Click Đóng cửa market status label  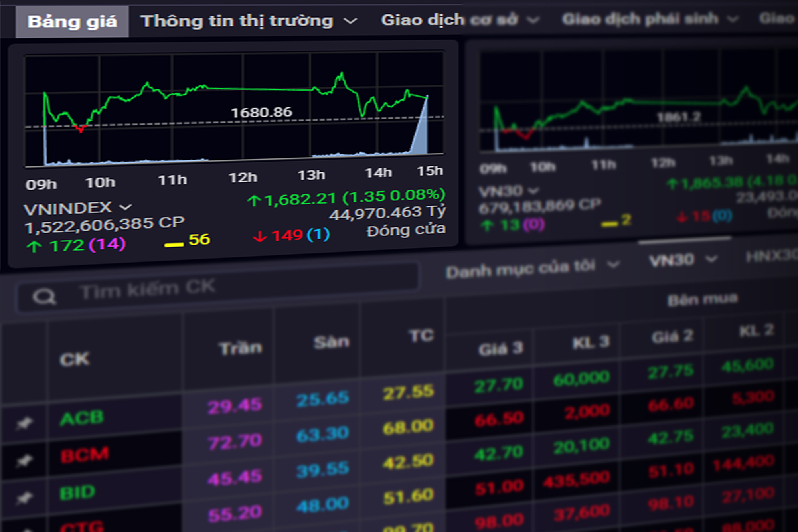[x=406, y=230]
